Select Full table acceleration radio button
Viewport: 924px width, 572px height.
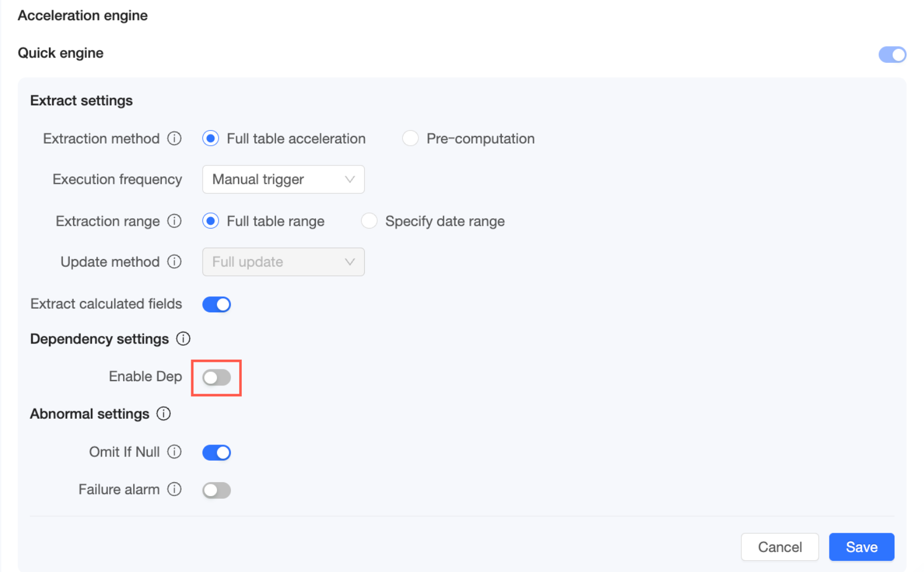pyautogui.click(x=211, y=139)
